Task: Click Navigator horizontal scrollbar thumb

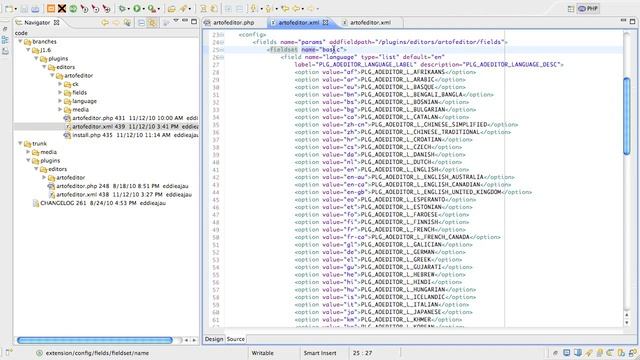Action: click(95, 340)
